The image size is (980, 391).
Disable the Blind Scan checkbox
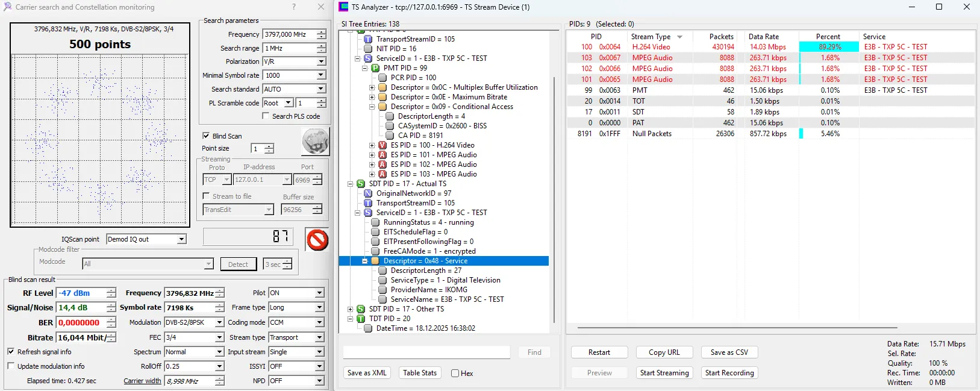(x=206, y=136)
